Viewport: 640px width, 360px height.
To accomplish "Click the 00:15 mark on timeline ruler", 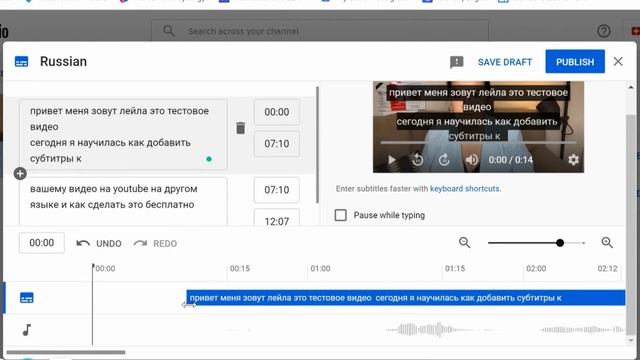I will pyautogui.click(x=240, y=269).
